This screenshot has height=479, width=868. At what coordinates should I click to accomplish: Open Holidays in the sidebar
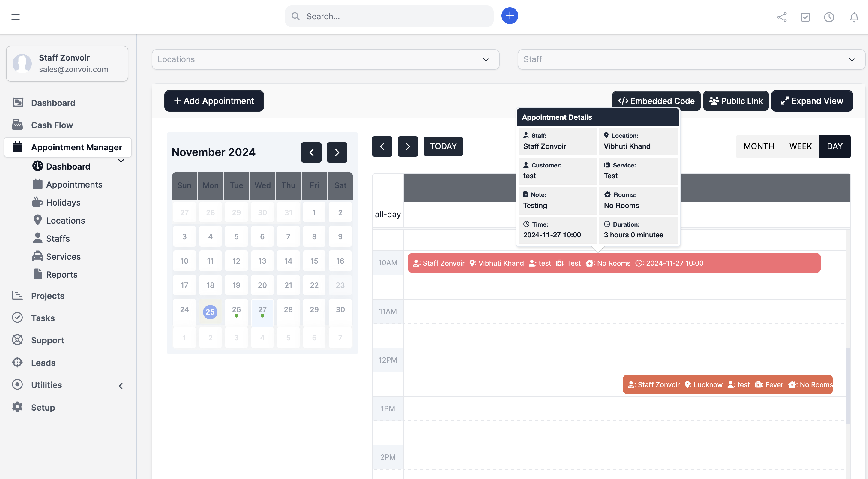point(63,202)
